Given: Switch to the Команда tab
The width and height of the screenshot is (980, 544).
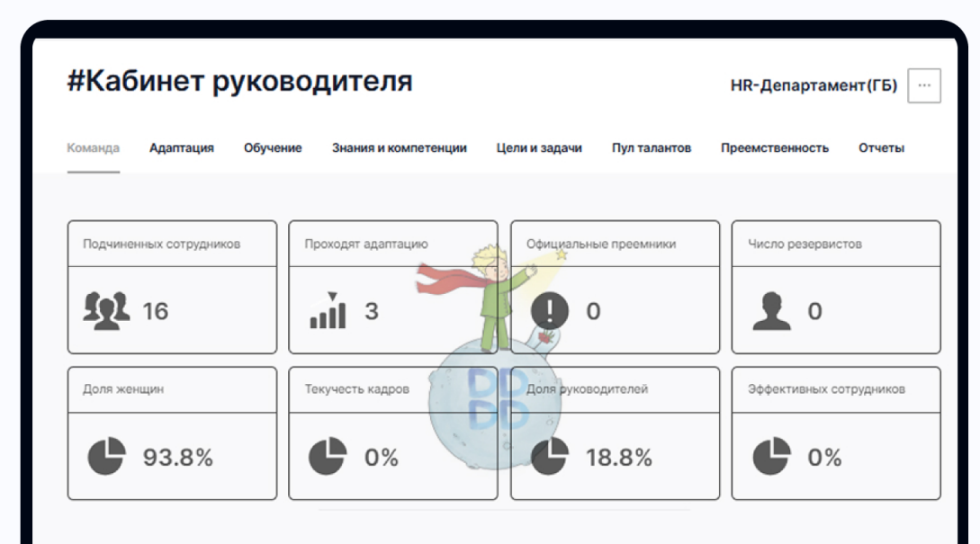Looking at the screenshot, I should pos(93,148).
